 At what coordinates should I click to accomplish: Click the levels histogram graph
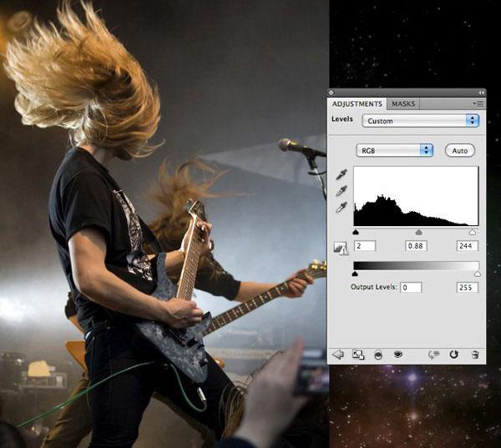[x=416, y=196]
